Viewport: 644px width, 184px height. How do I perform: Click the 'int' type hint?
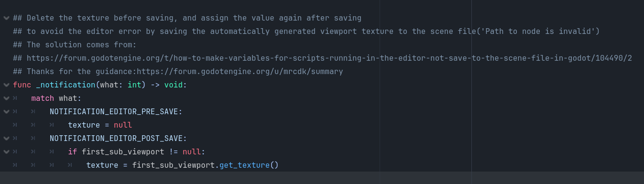click(x=134, y=85)
